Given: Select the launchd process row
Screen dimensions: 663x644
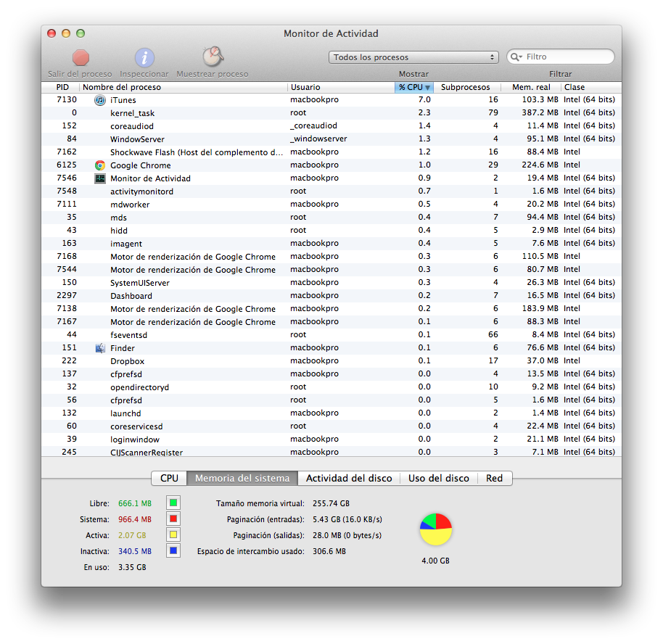Looking at the screenshot, I should pyautogui.click(x=331, y=413).
